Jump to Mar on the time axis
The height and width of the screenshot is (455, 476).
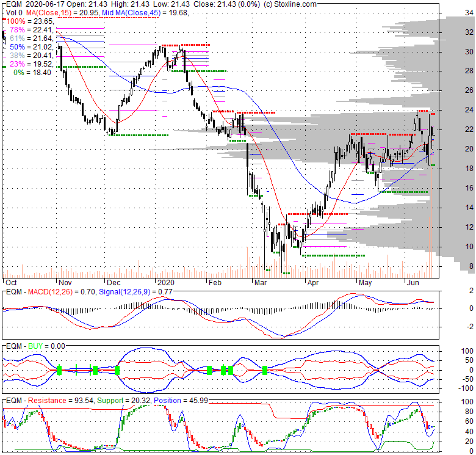(261, 283)
